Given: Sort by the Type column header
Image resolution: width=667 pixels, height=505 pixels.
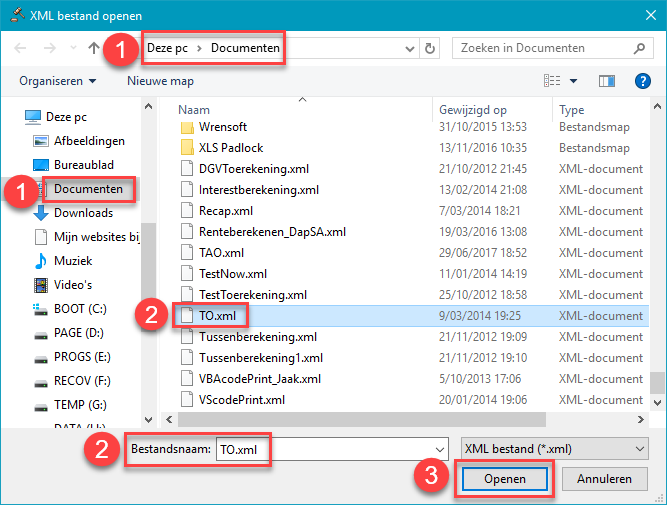Looking at the screenshot, I should point(571,110).
